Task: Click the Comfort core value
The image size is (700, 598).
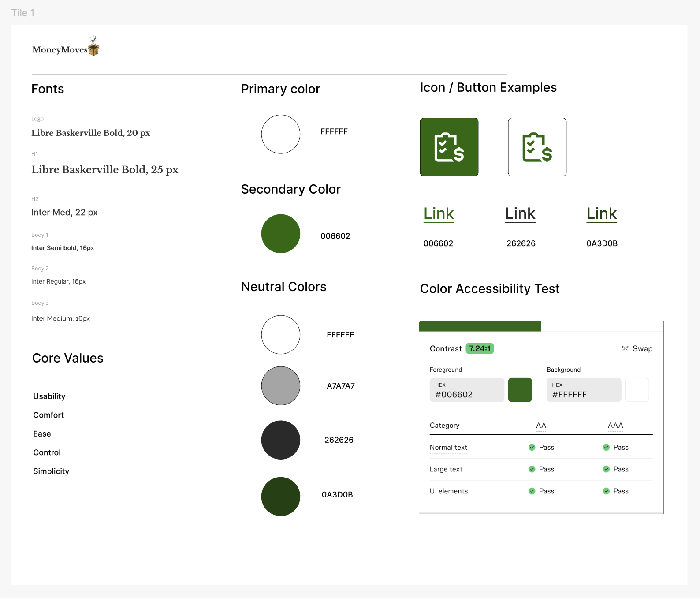Action: point(48,415)
